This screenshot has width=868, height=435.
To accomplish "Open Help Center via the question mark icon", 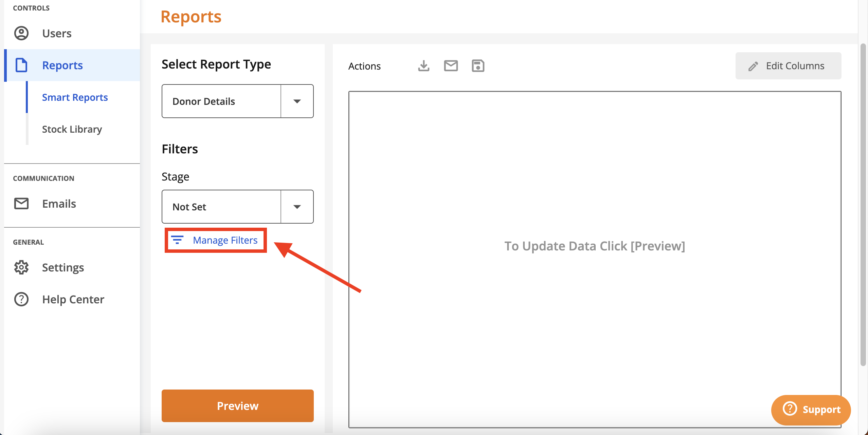I will [21, 299].
